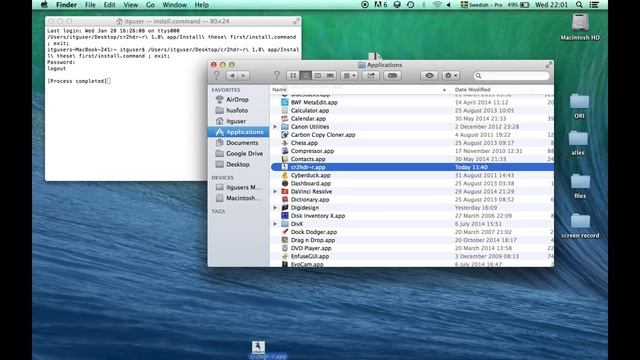Switch Finder to icon view
Viewport: 640px width, 360px height.
click(293, 76)
